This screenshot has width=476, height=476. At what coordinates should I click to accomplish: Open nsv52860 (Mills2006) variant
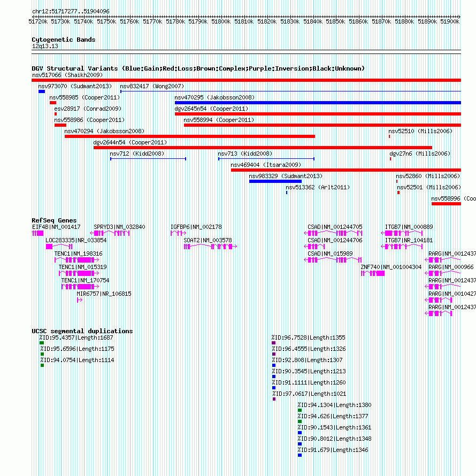coord(397,181)
